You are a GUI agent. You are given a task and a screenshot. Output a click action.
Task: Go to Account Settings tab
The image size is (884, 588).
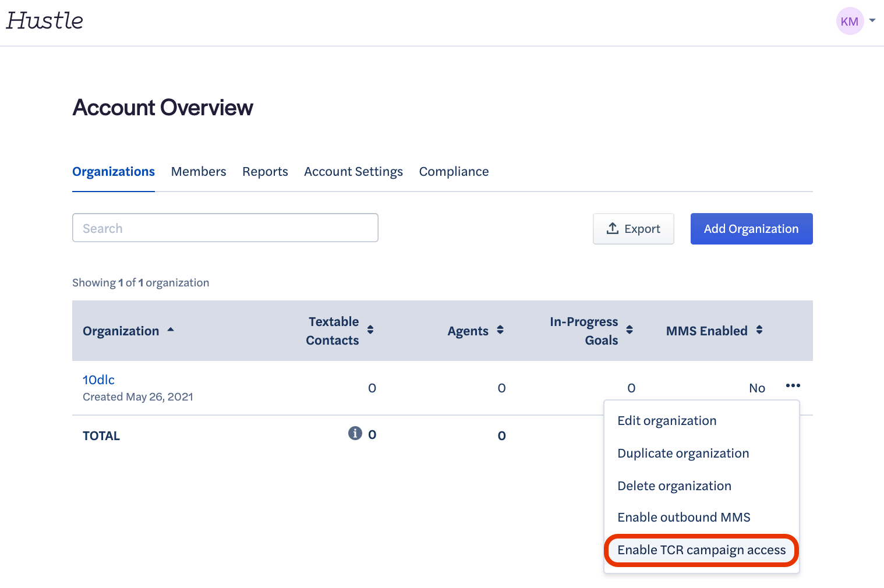(353, 172)
